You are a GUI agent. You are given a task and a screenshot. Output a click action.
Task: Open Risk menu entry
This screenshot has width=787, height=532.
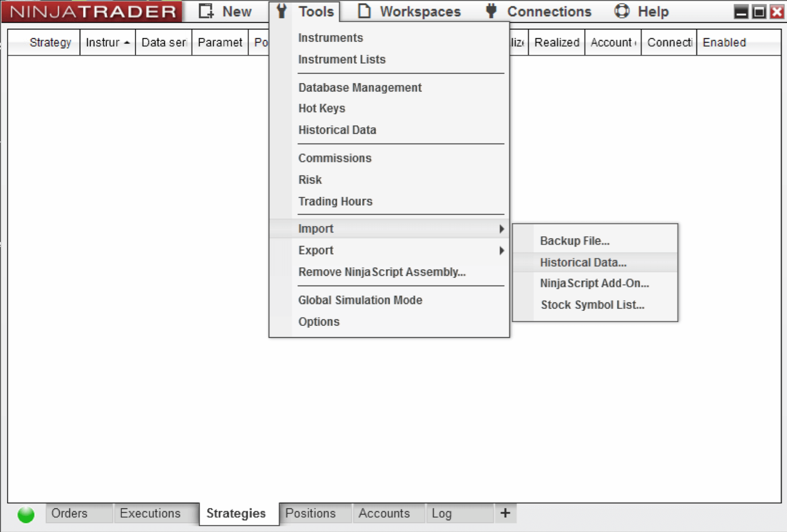[310, 180]
